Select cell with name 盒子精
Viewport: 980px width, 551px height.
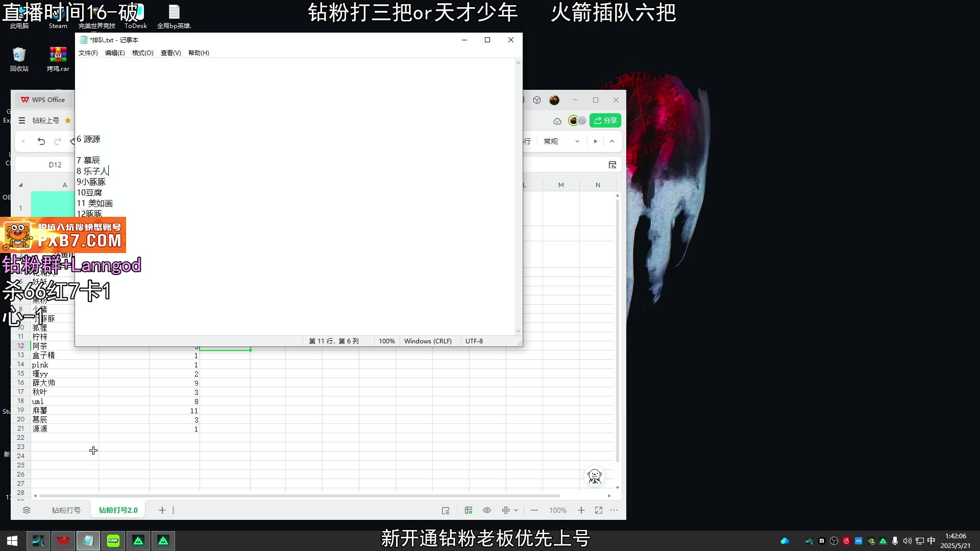[64, 356]
